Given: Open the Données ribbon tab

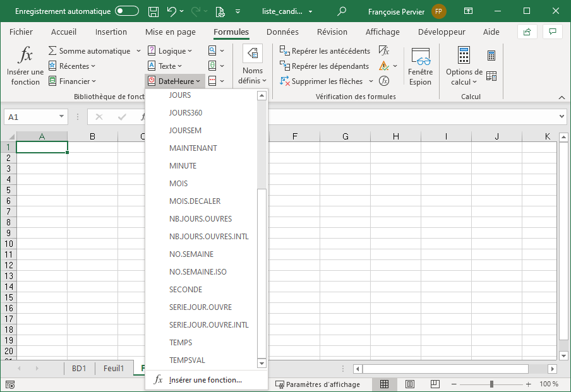Looking at the screenshot, I should (282, 32).
